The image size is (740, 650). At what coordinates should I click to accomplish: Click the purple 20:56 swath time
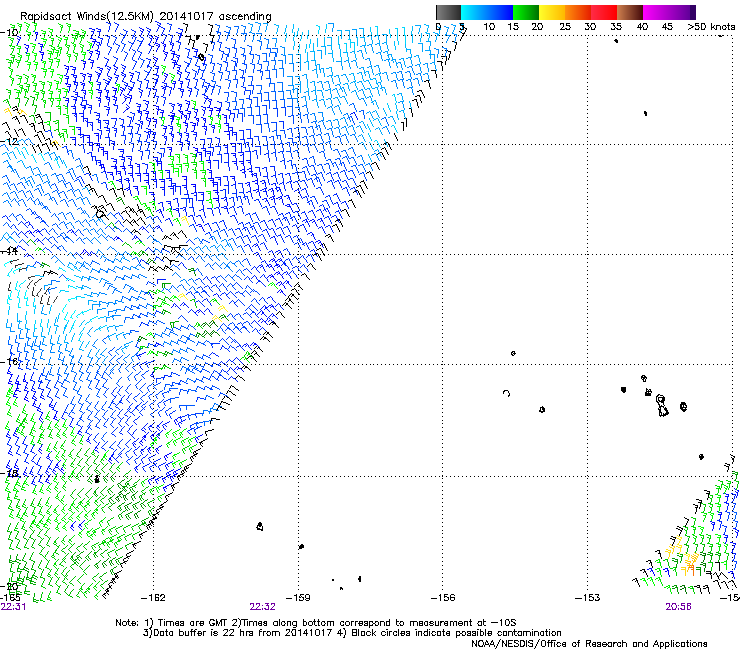[678, 607]
